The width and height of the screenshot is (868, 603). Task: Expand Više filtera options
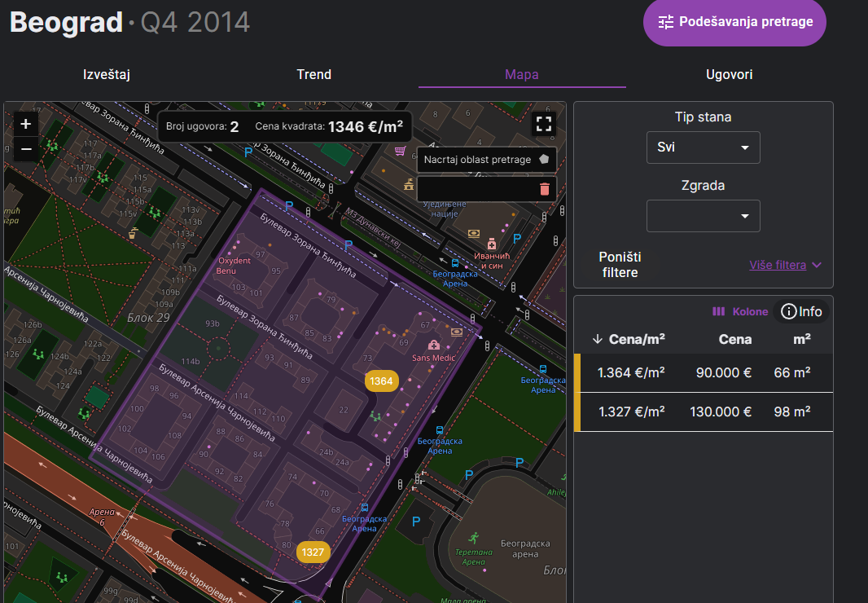[785, 265]
